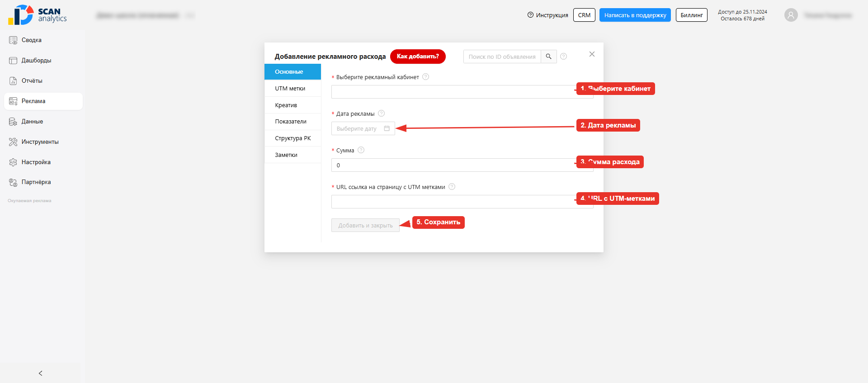Click the Окупаемая реклама link
This screenshot has height=383, width=868.
[x=29, y=201]
